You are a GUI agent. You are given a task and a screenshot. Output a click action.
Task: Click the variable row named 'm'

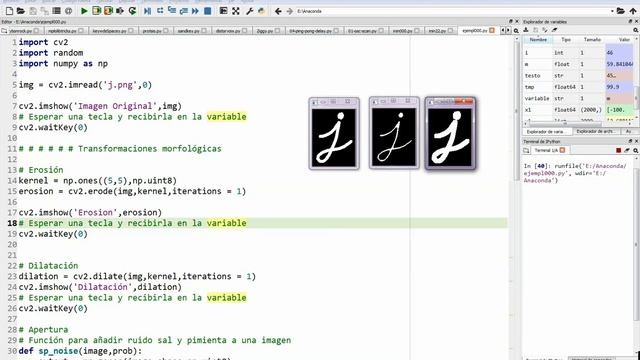pos(578,64)
